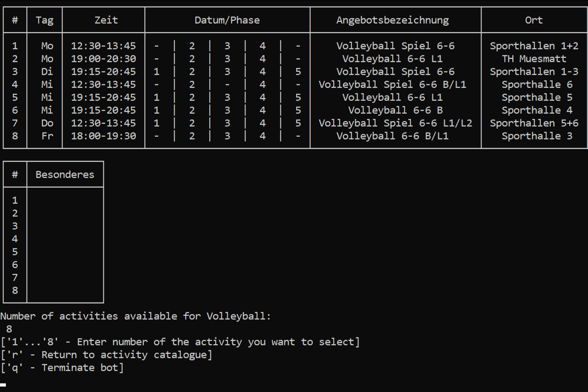Click the 'r' return to activity catalogue line
The width and height of the screenshot is (588, 392).
[106, 354]
